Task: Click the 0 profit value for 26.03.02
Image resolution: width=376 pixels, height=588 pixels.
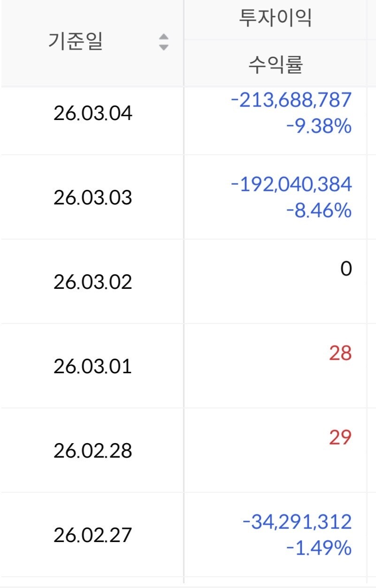Action: click(346, 269)
